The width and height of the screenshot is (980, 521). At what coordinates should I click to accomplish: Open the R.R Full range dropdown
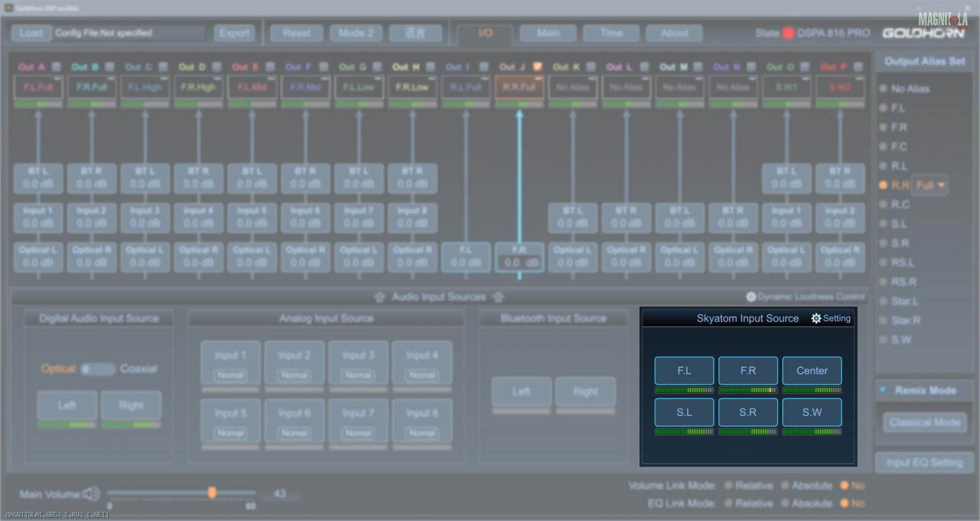[x=930, y=185]
